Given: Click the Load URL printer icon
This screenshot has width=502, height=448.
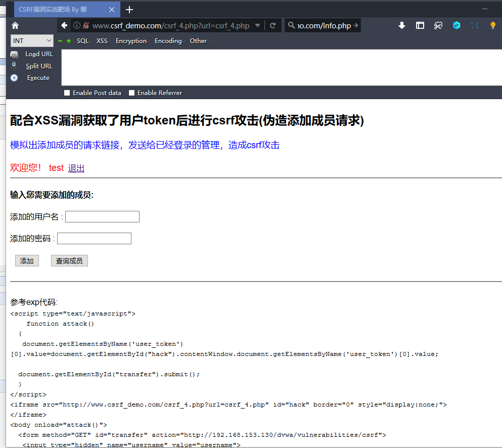Looking at the screenshot, I should (x=14, y=54).
